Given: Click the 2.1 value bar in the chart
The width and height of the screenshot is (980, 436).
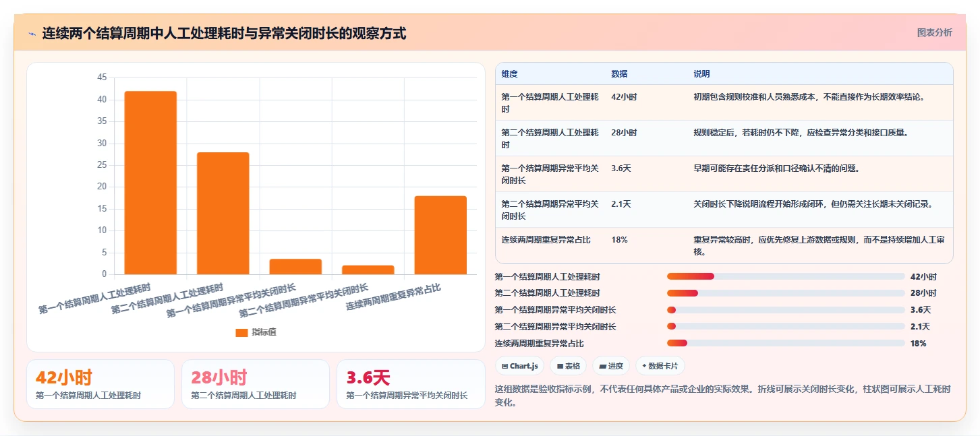Looking at the screenshot, I should tap(368, 270).
